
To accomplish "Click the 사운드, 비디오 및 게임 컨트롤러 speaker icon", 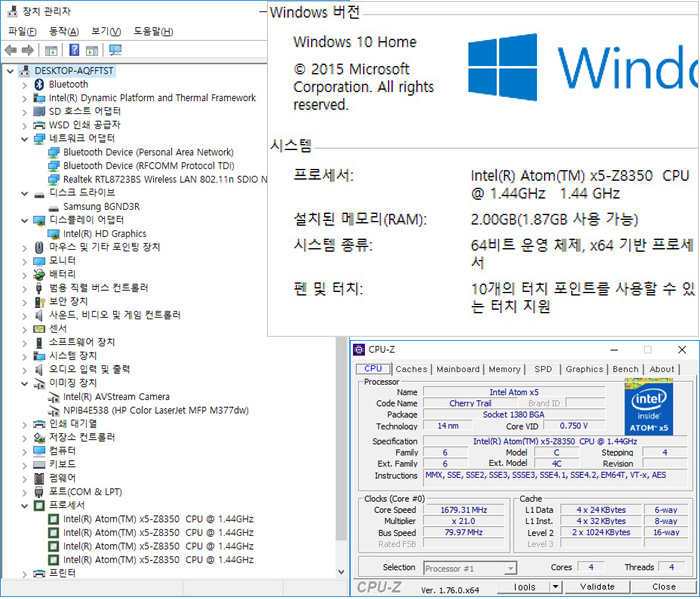I will click(x=39, y=316).
